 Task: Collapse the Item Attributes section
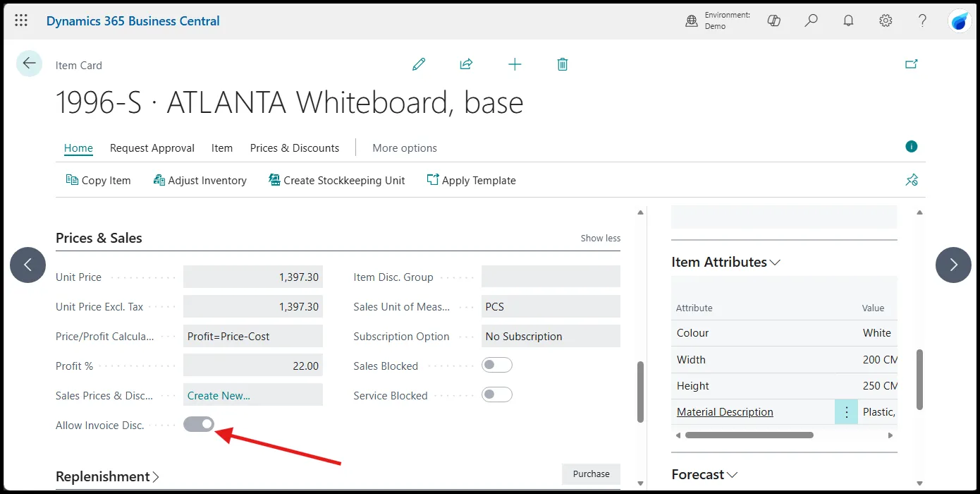725,262
